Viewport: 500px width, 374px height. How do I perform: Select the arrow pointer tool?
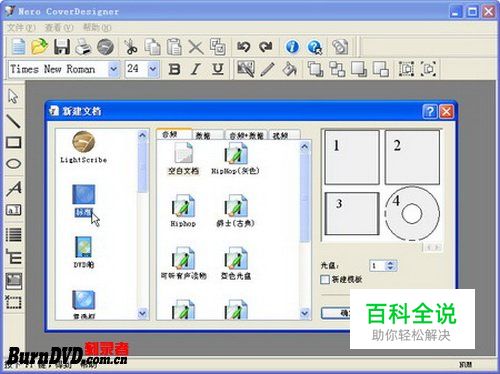coord(13,96)
